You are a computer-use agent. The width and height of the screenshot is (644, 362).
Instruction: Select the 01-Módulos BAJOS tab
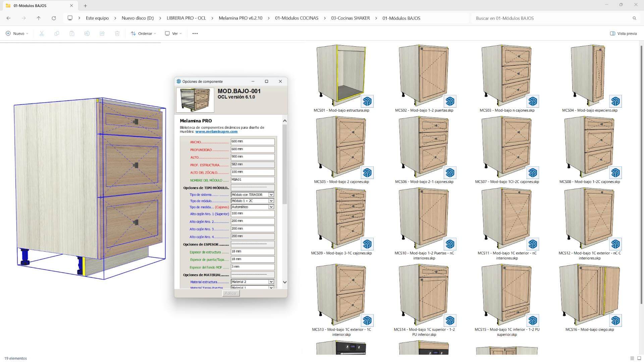pos(40,6)
